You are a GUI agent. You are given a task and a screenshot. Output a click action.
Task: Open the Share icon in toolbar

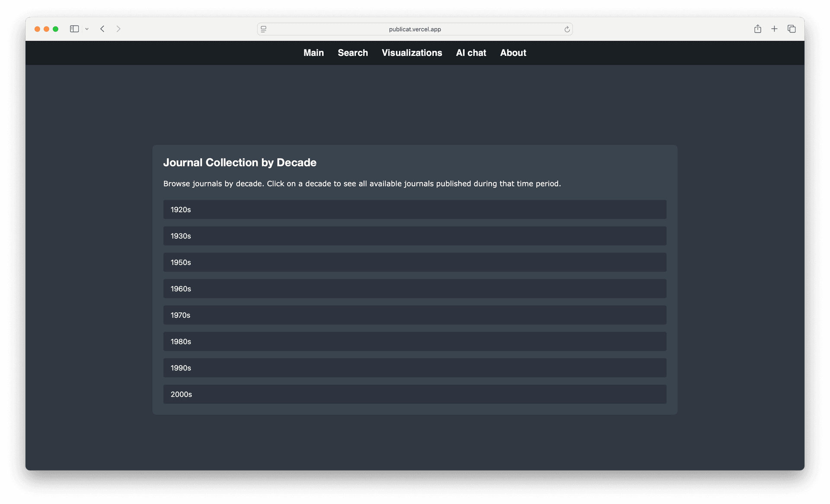pyautogui.click(x=757, y=29)
